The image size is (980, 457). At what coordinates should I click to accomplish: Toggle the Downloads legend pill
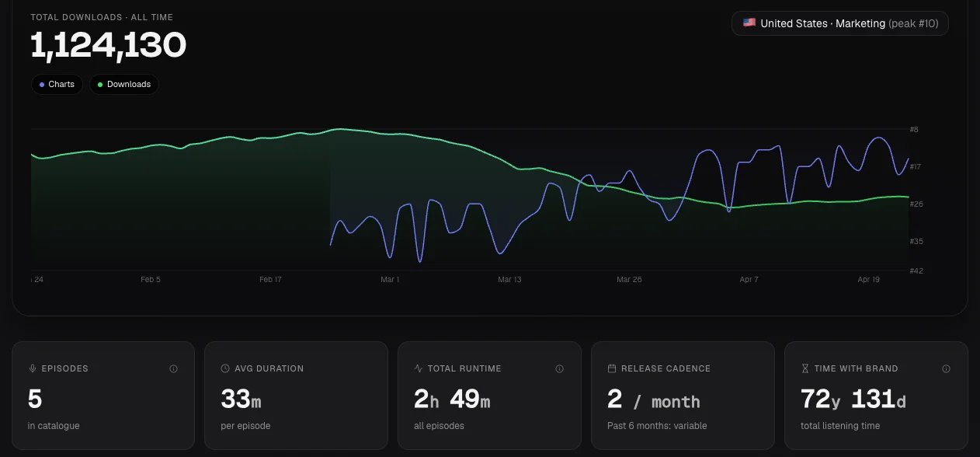pos(124,84)
